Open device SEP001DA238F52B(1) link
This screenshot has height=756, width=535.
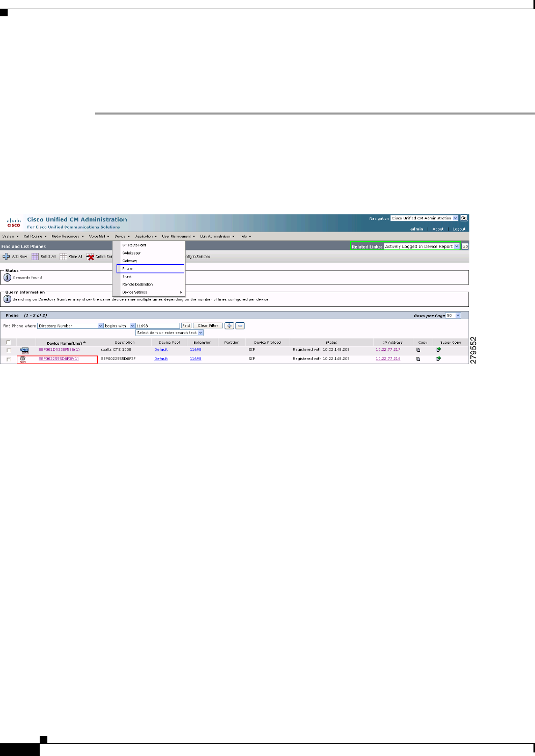tap(59, 350)
